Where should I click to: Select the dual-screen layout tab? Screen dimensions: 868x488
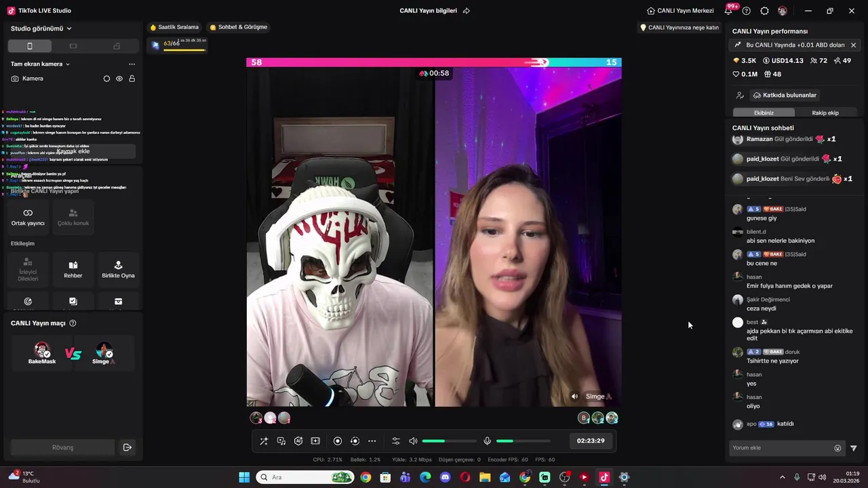coord(117,46)
